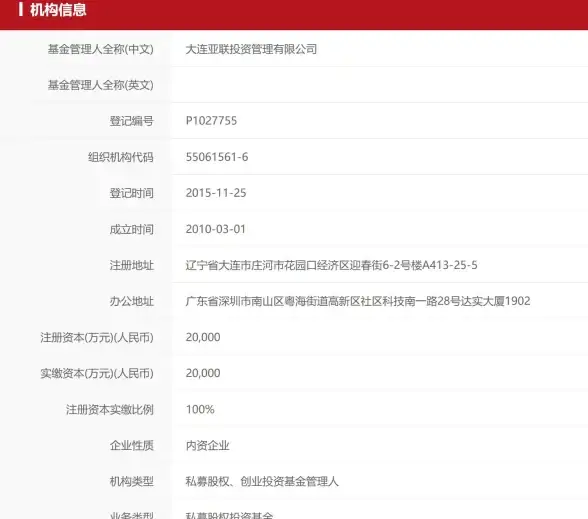The image size is (588, 519).
Task: Click the 办公地址 label
Action: 132,301
